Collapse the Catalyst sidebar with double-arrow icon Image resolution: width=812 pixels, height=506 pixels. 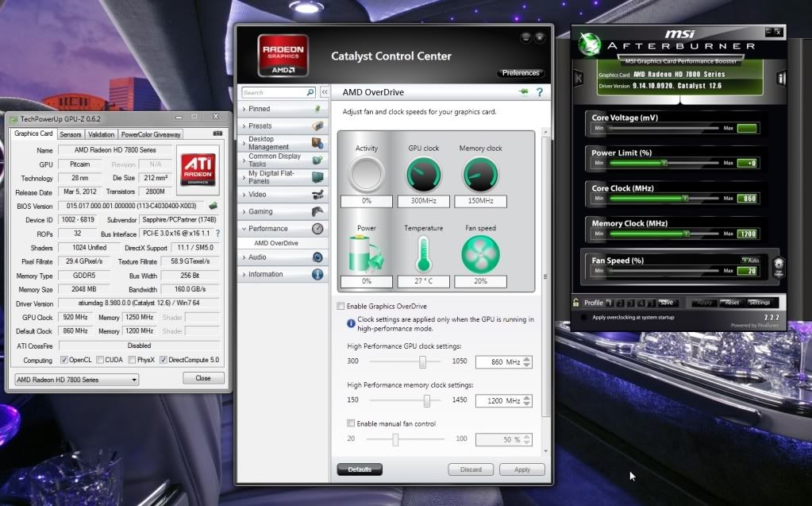(325, 92)
